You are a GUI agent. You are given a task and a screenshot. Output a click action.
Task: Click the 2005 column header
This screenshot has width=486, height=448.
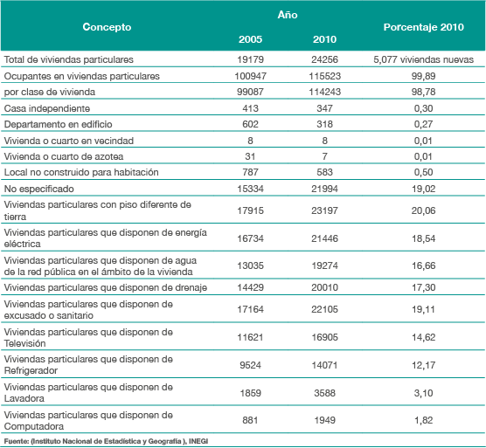[x=250, y=39]
